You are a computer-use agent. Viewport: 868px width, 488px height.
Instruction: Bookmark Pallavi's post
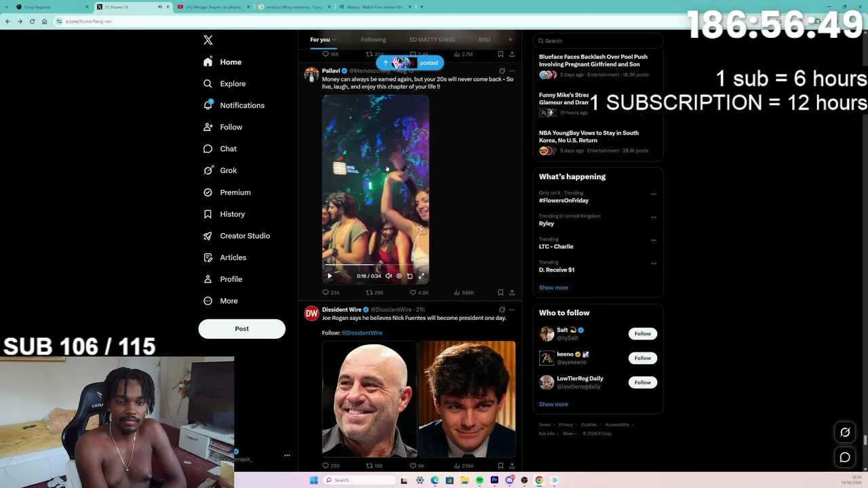pos(500,293)
